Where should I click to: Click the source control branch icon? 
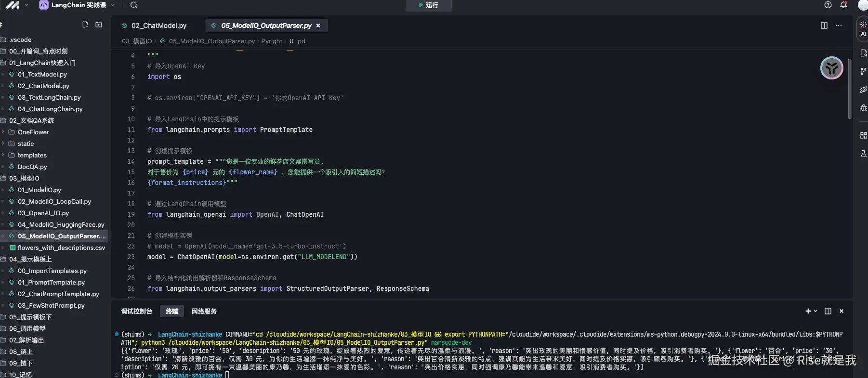pyautogui.click(x=863, y=71)
